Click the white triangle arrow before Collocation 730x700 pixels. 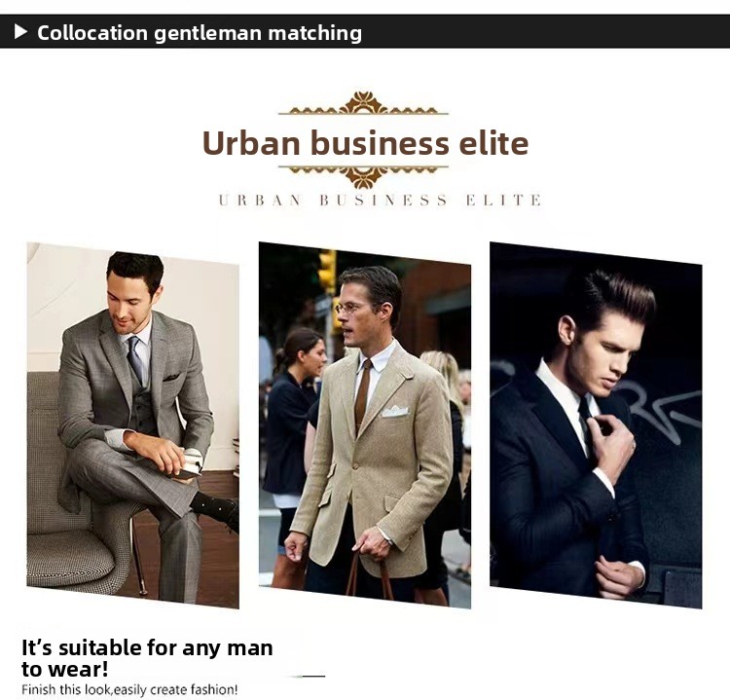tap(20, 32)
